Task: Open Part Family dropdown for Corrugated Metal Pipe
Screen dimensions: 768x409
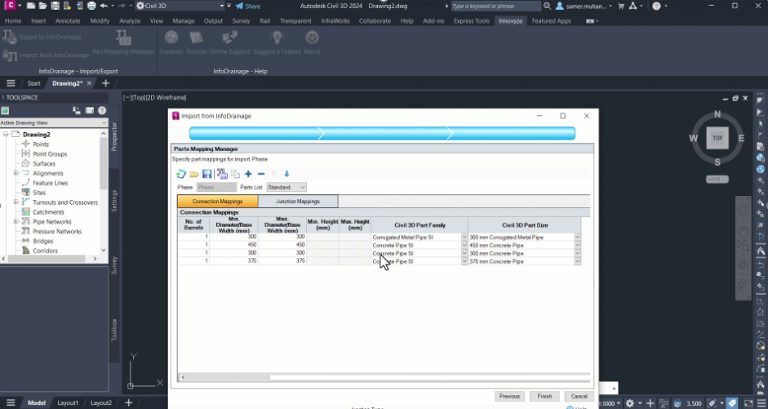Action: pos(464,237)
